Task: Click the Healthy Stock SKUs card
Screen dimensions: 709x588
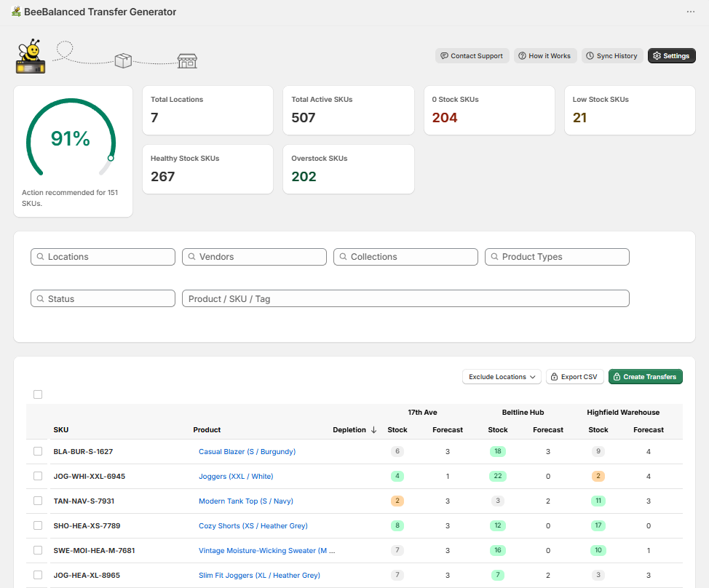Action: [207, 170]
